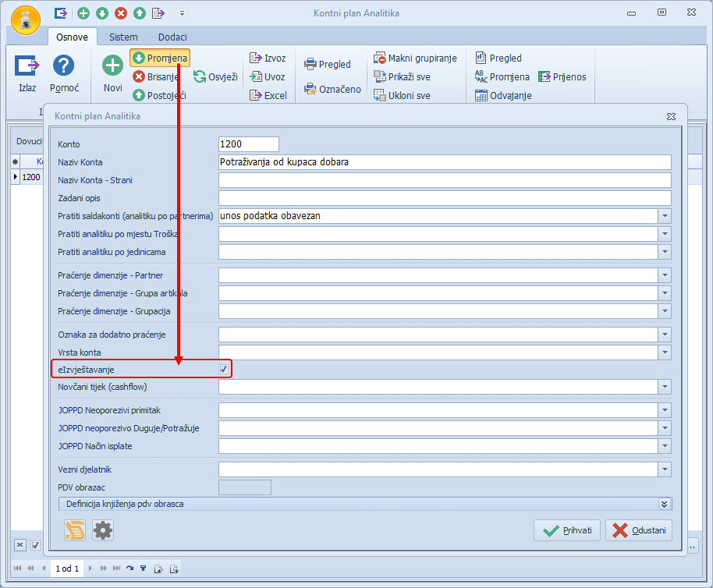Export to Excel from ribbon

(x=255, y=96)
